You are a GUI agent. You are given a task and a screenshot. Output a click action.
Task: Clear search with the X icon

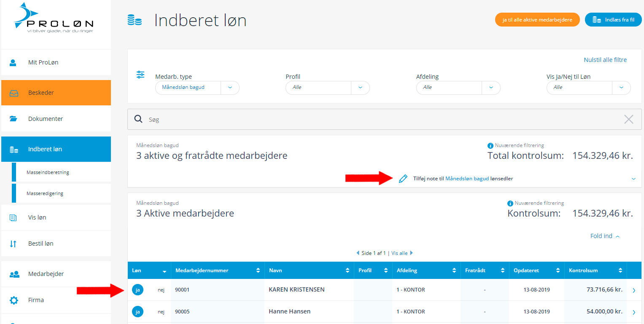click(628, 119)
